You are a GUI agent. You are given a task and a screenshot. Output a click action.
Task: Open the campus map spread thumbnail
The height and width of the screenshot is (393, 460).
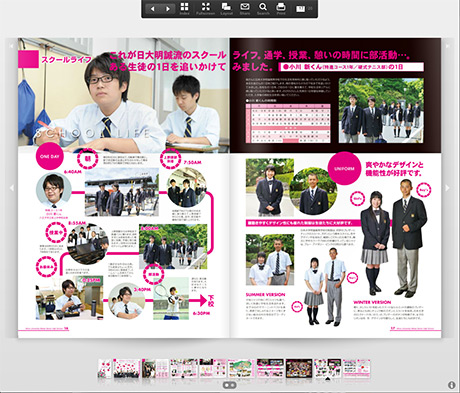(241, 368)
